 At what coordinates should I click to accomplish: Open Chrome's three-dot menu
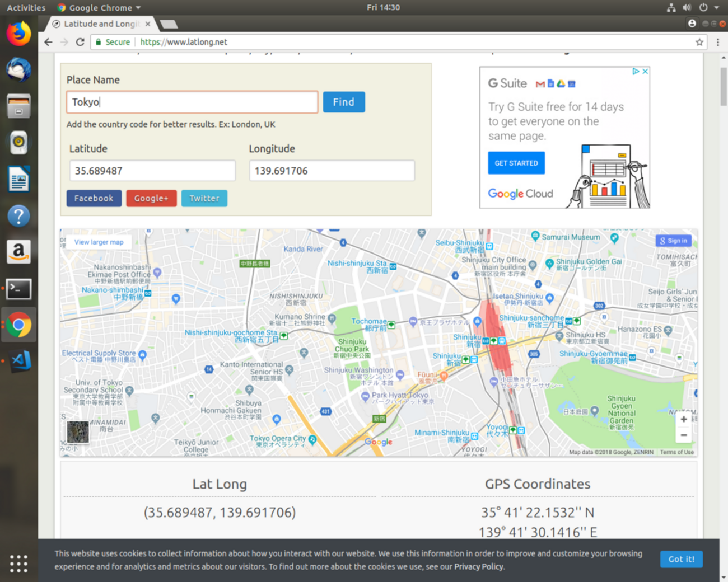pos(718,42)
